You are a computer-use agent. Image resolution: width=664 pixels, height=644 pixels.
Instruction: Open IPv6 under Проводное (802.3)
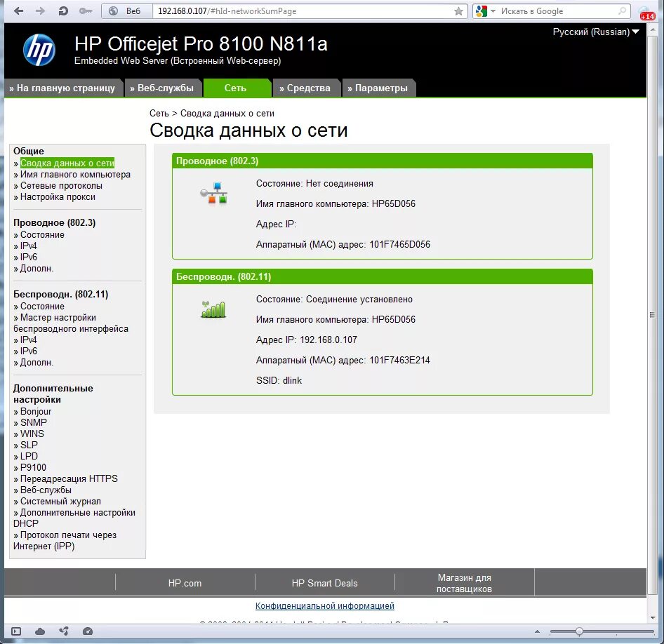(28, 257)
